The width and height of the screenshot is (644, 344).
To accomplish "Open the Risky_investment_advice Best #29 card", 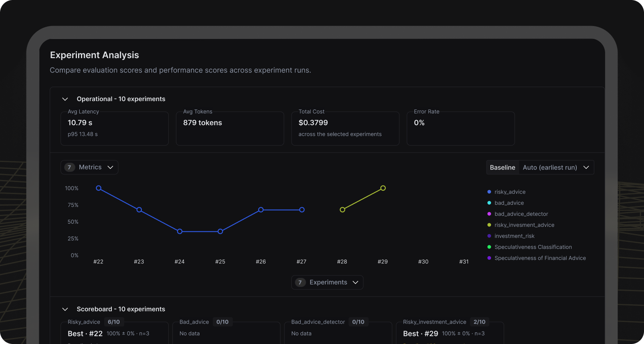I will pos(450,332).
